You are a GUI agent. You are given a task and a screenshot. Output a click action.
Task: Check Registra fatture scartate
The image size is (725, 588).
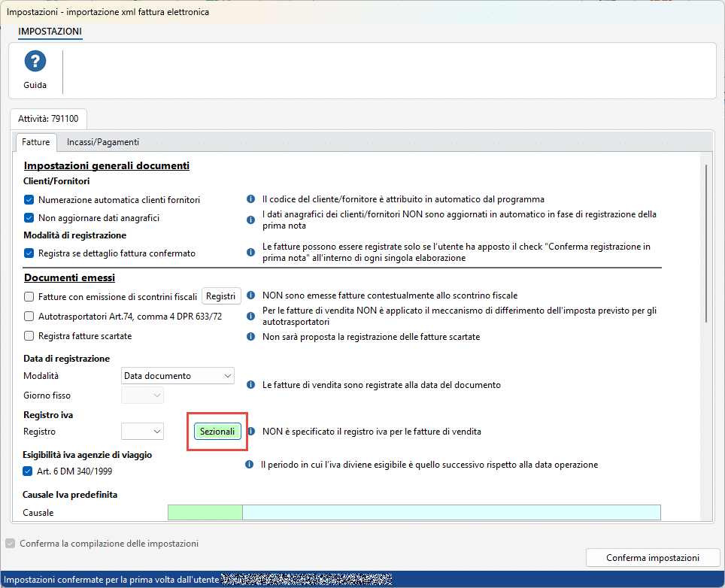click(29, 336)
